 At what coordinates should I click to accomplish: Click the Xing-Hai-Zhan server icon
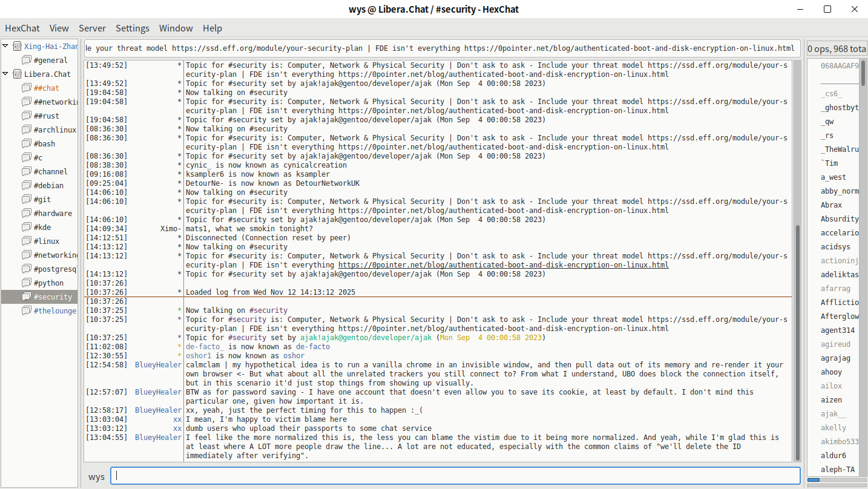(17, 46)
